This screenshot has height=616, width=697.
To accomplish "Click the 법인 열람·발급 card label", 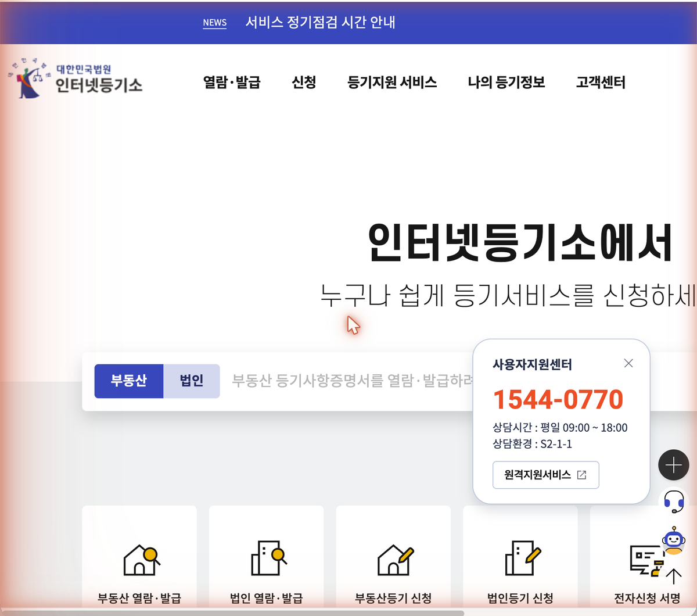I will [267, 598].
